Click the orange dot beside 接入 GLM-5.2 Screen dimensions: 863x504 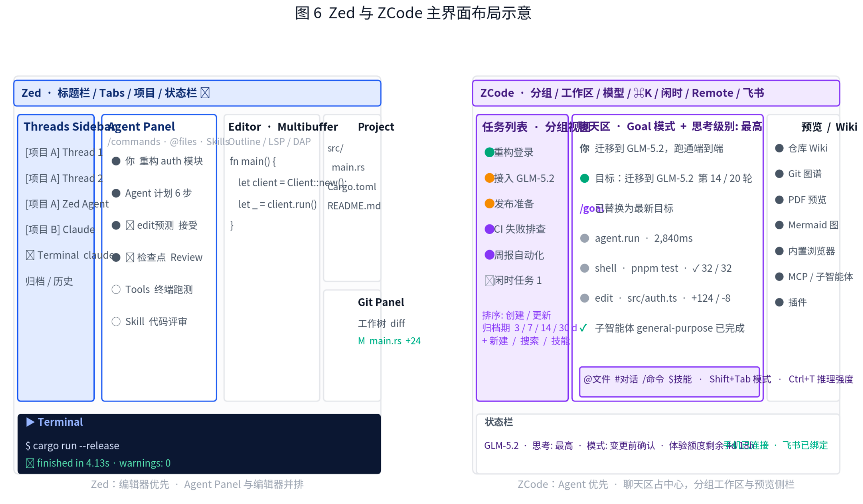pos(489,178)
